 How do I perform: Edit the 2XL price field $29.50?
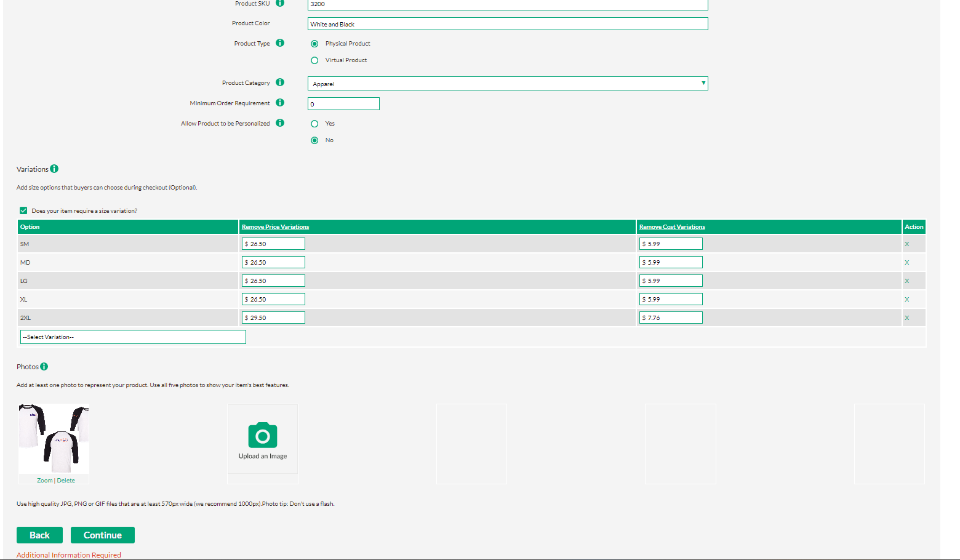pos(273,318)
